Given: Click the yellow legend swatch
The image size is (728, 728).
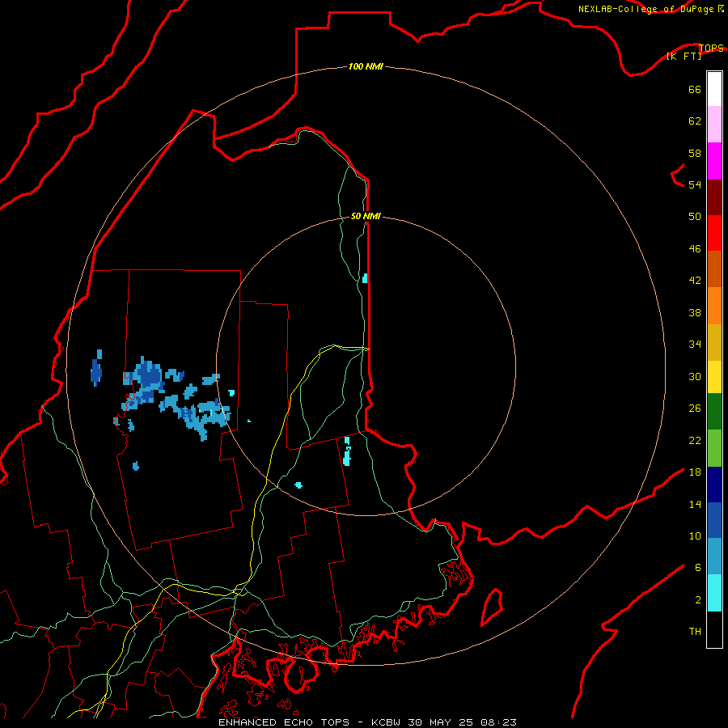Looking at the screenshot, I should point(714,377).
